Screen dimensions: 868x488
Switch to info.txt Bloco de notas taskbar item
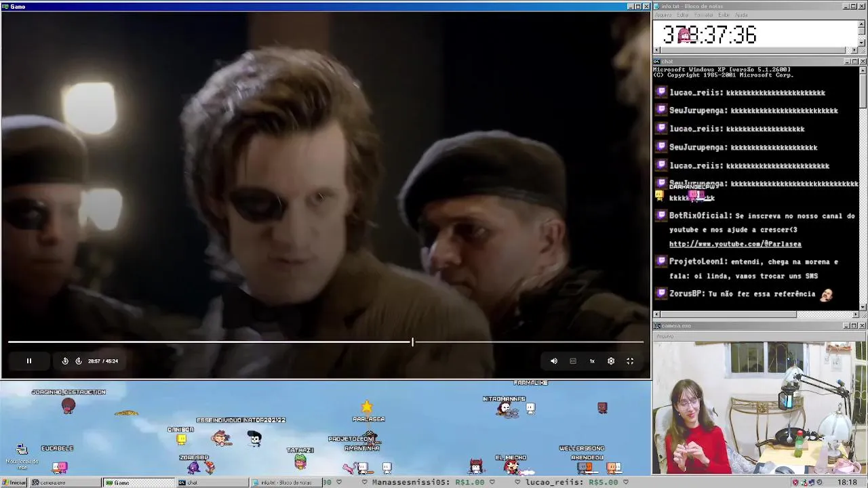coord(285,483)
